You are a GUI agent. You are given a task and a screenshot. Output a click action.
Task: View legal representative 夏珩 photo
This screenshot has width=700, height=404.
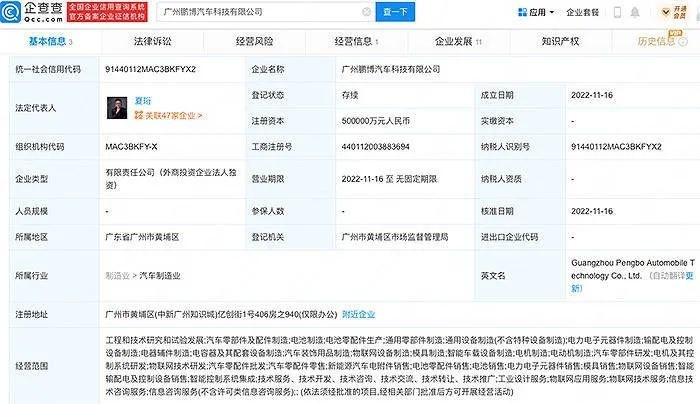(117, 108)
